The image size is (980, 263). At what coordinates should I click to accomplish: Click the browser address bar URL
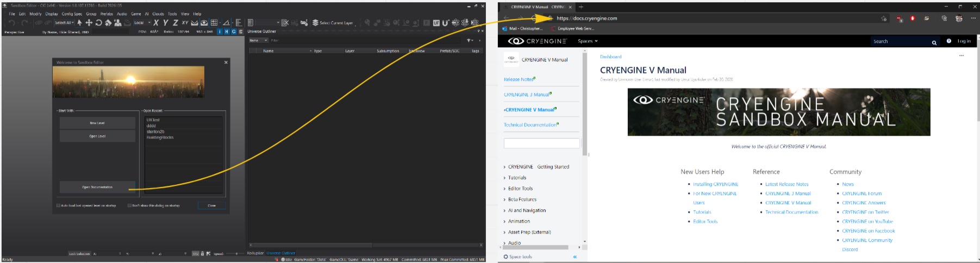[x=587, y=18]
